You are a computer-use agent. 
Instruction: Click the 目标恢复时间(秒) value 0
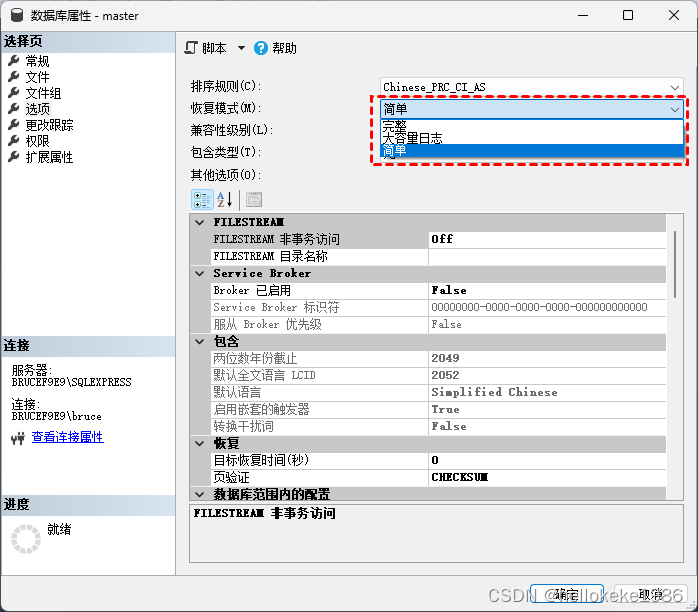547,460
